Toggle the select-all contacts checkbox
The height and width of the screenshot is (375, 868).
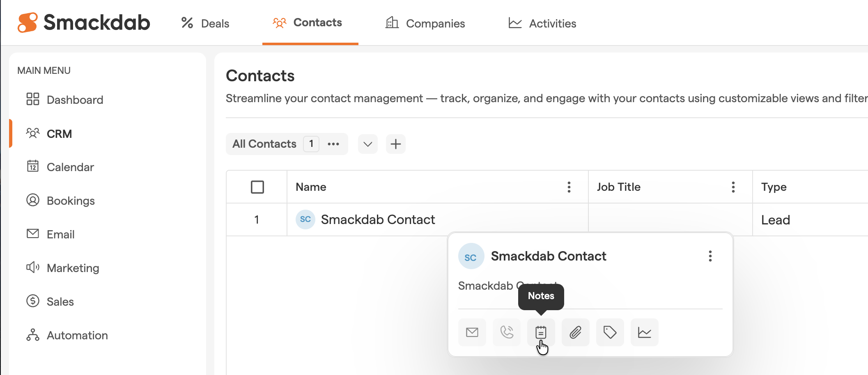click(x=257, y=187)
